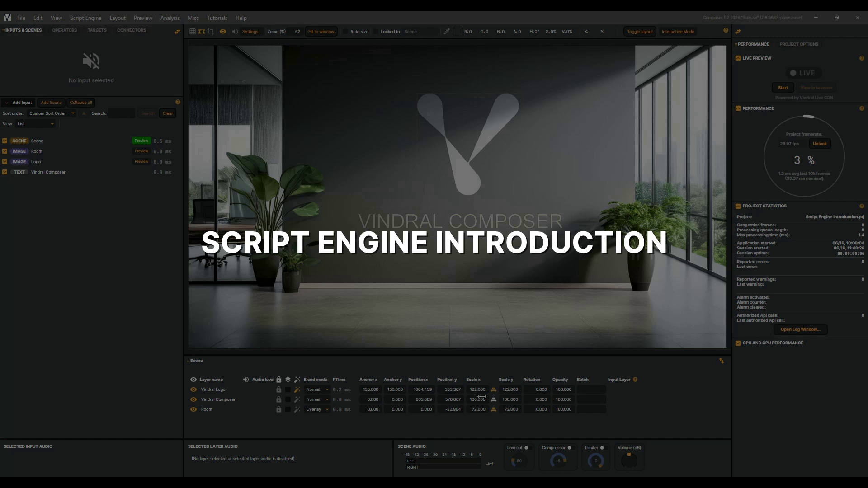Viewport: 868px width, 488px height.
Task: Hide the Vindral Composer layer with eye icon
Action: tap(193, 399)
